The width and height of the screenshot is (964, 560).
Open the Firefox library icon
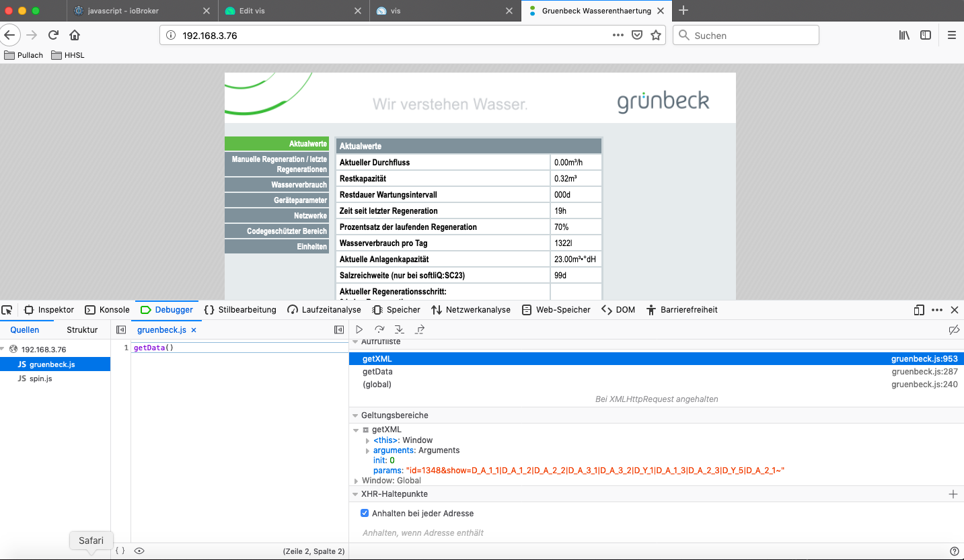[x=904, y=36]
